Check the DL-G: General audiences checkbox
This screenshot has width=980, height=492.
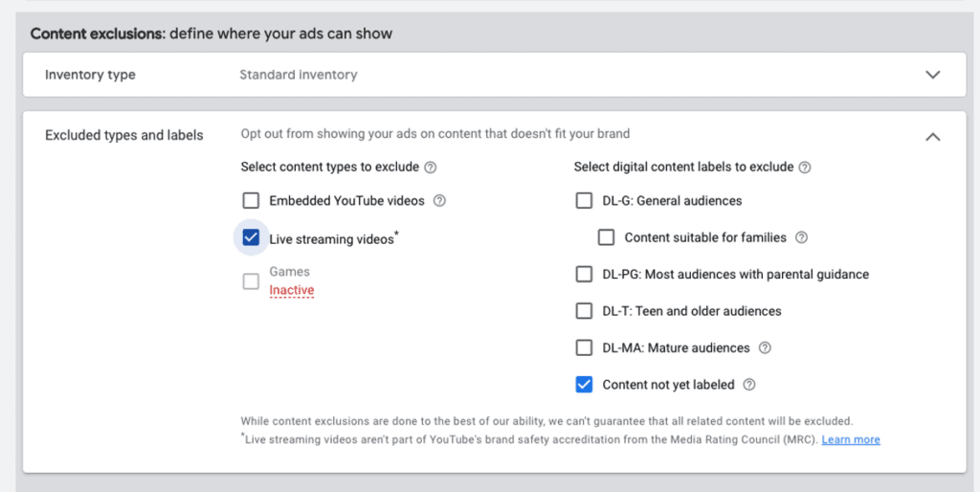[x=584, y=201]
